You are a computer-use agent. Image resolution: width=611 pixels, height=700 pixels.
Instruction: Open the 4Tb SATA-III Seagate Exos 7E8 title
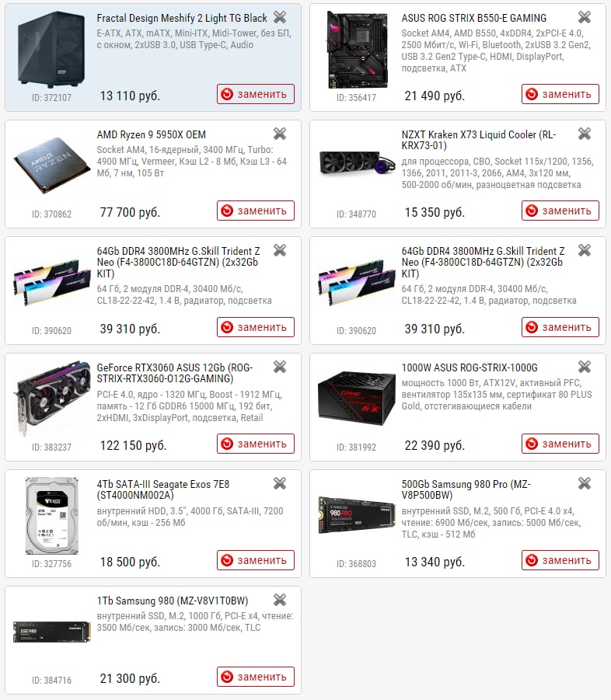(163, 489)
